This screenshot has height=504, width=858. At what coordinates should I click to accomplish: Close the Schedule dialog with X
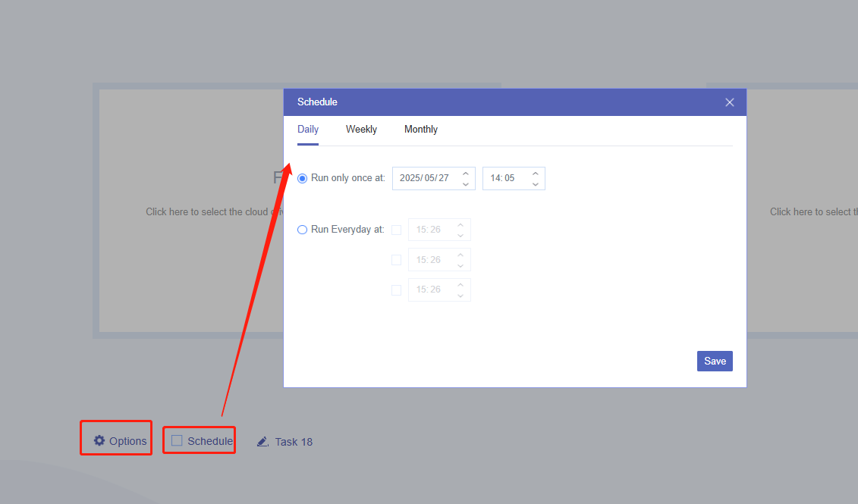pos(729,102)
